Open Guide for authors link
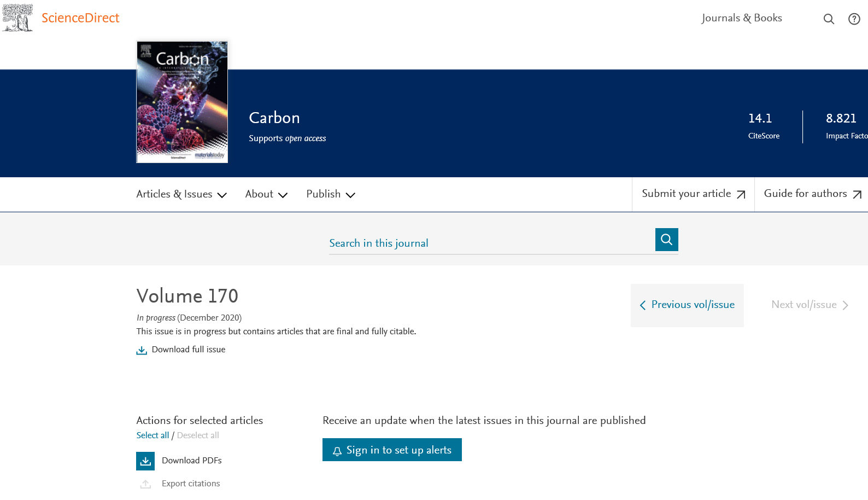Screen dimensions: 868x500 point(812,194)
